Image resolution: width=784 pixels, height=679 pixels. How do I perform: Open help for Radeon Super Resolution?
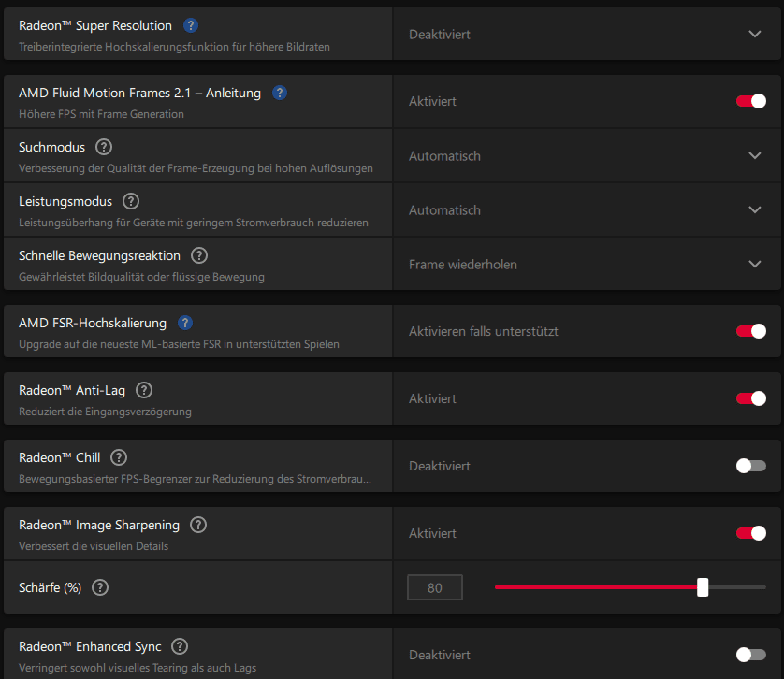coord(191,25)
